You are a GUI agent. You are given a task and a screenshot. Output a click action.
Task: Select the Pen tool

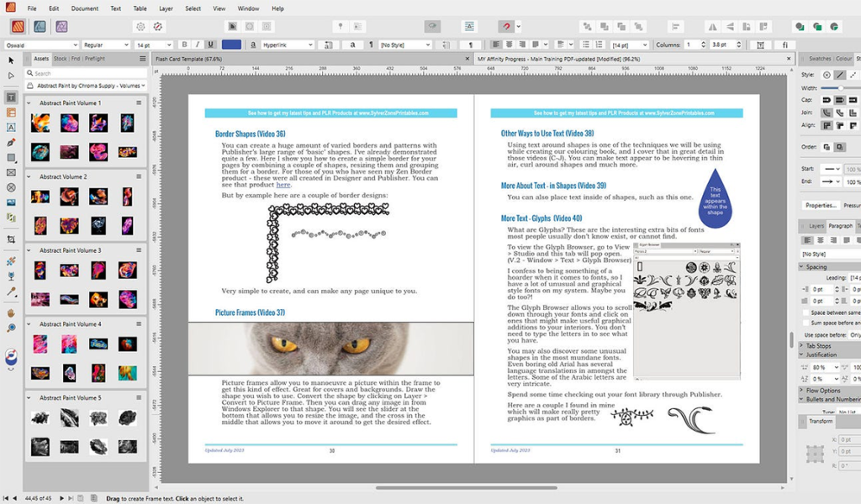click(x=11, y=143)
